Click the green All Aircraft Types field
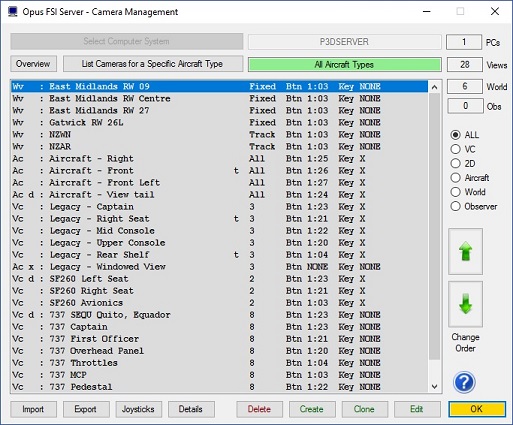The width and height of the screenshot is (513, 425). 345,65
